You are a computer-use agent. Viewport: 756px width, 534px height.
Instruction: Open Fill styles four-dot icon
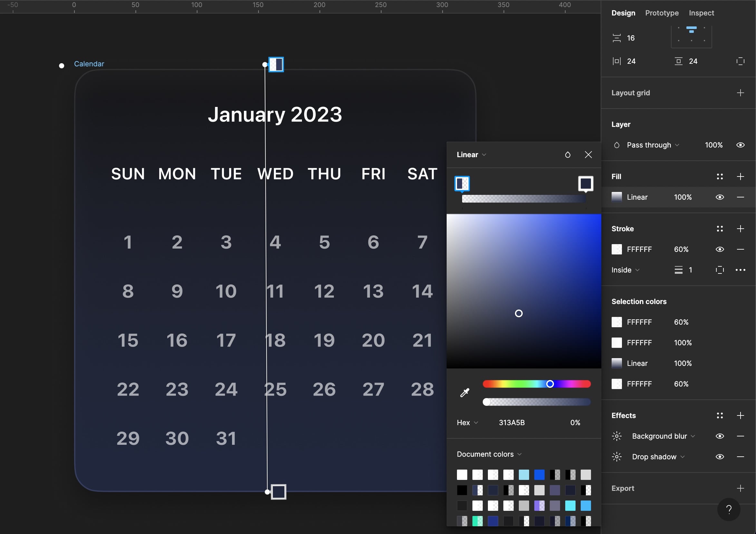click(720, 176)
